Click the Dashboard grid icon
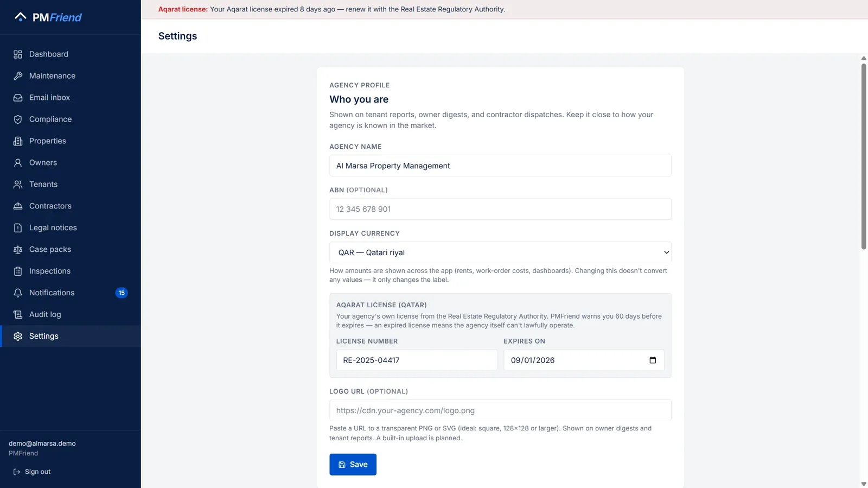 tap(18, 54)
